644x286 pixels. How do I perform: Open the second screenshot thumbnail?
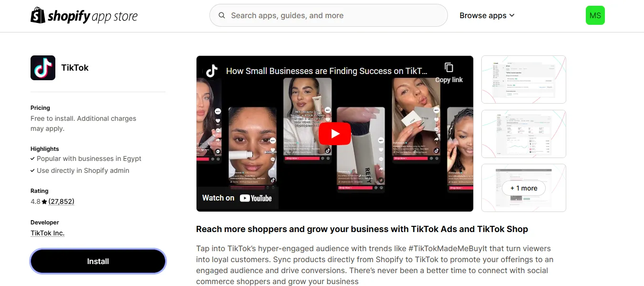click(x=523, y=134)
